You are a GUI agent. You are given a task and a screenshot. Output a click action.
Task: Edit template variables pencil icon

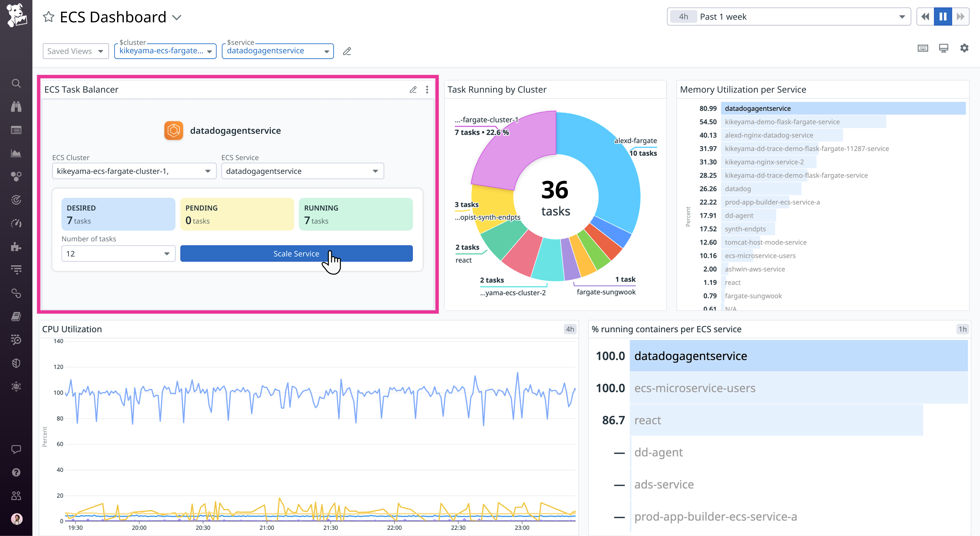pos(347,51)
